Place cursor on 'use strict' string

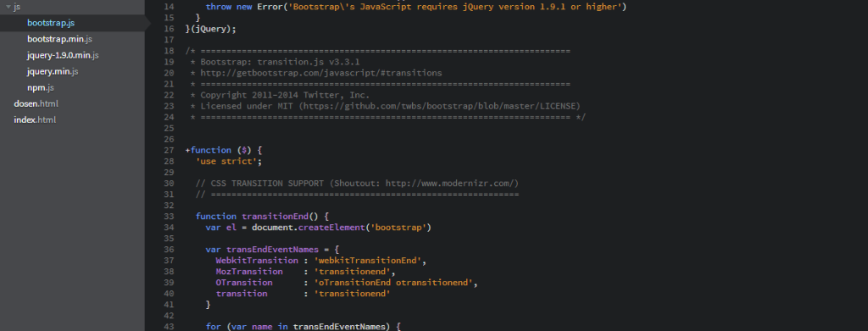pos(225,161)
